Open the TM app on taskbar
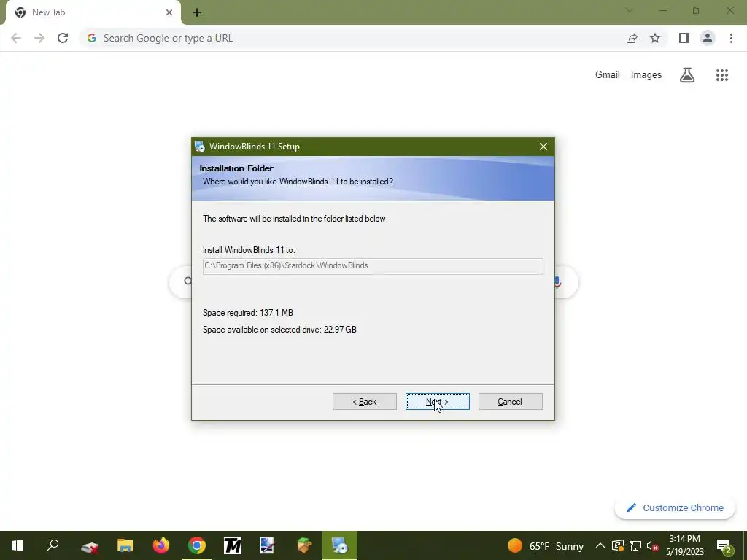Image resolution: width=747 pixels, height=560 pixels. pos(233,545)
